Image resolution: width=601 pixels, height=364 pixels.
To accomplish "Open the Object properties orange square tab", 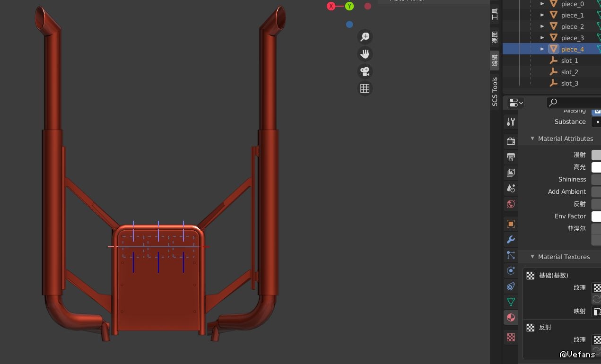I will tap(511, 224).
